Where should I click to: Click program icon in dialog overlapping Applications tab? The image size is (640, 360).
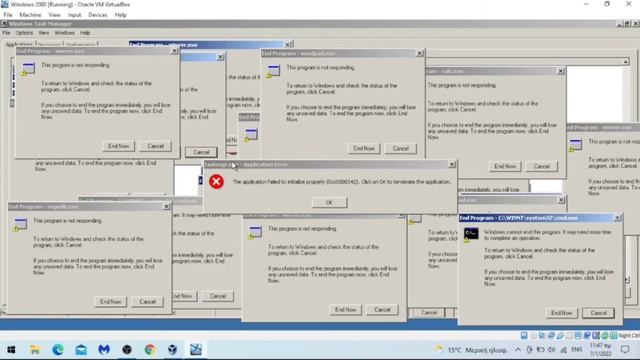click(28, 69)
